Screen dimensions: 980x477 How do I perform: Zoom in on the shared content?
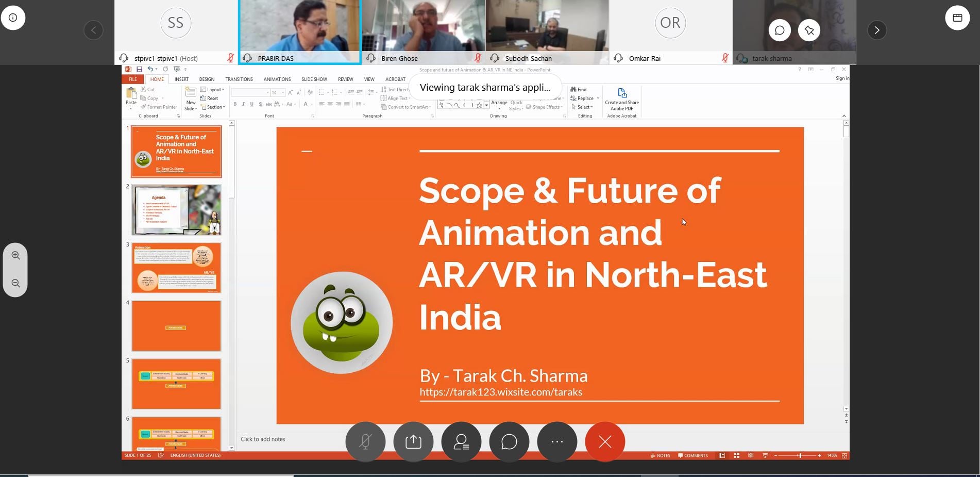tap(15, 256)
